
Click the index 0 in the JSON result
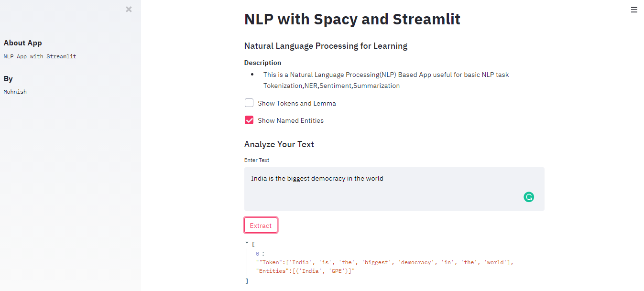pyautogui.click(x=258, y=253)
